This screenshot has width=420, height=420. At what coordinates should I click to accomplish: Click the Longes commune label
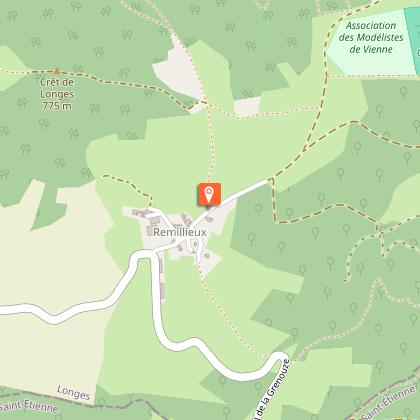(x=74, y=392)
